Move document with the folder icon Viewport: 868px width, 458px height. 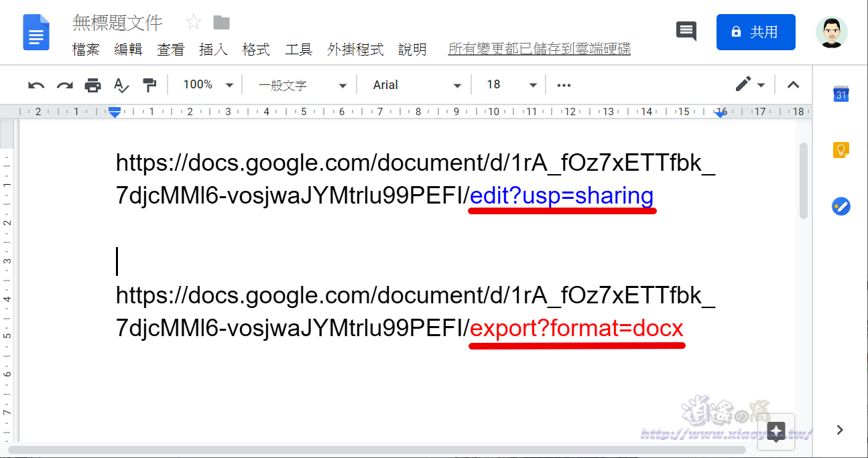[221, 23]
